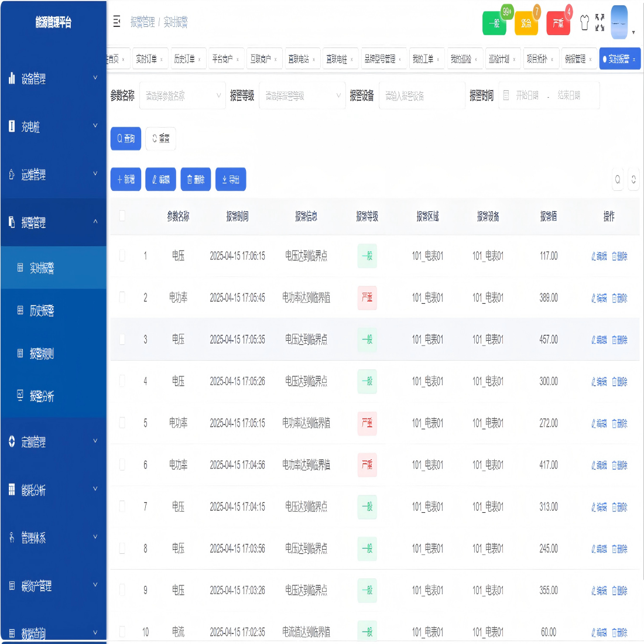Click the 导出 export button
Screen dimensions: 644x644
coord(231,180)
